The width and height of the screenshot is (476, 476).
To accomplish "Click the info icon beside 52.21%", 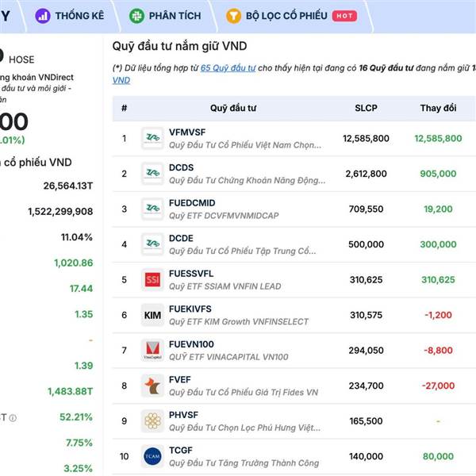I will [13, 418].
